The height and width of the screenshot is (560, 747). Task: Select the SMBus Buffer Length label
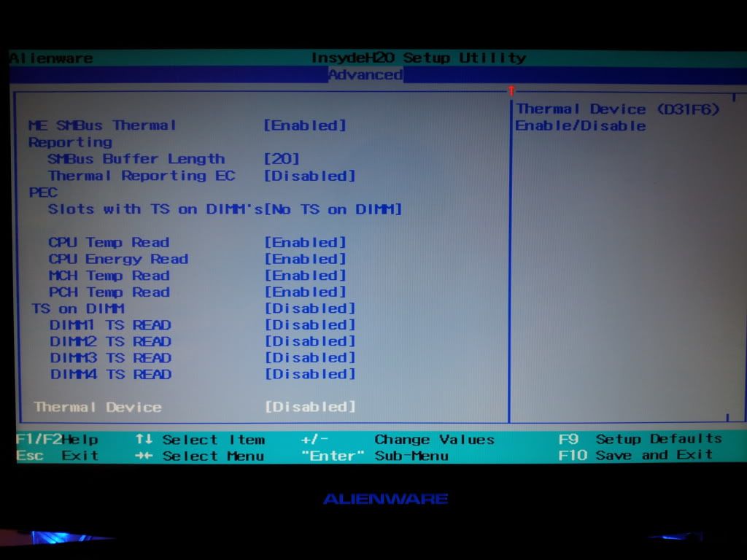[136, 158]
